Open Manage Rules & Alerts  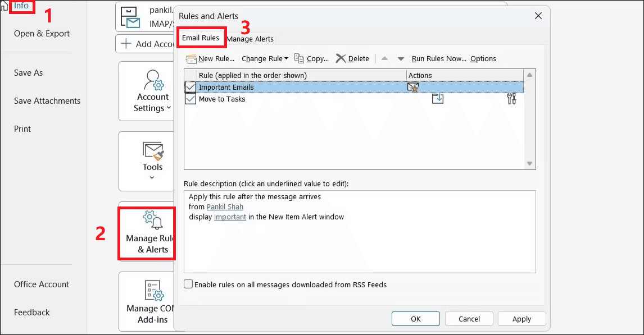point(147,233)
